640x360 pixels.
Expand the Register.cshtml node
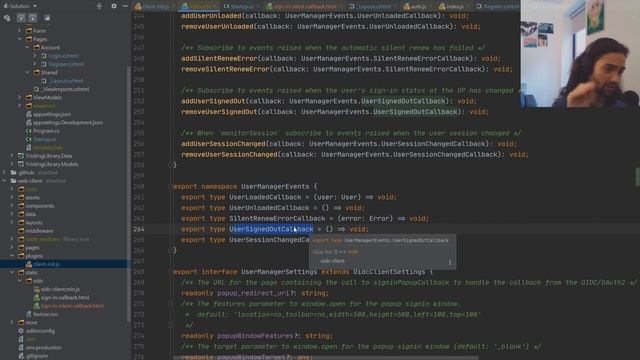(x=35, y=64)
